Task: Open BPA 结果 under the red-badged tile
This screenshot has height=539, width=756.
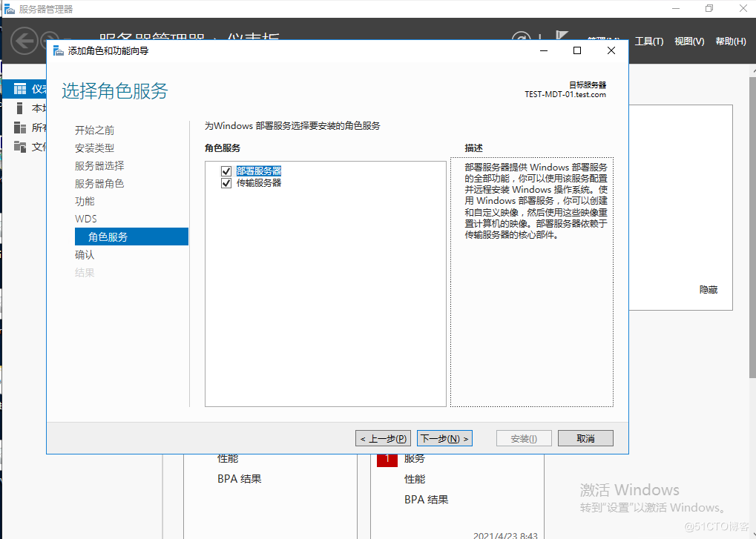Action: click(x=426, y=500)
